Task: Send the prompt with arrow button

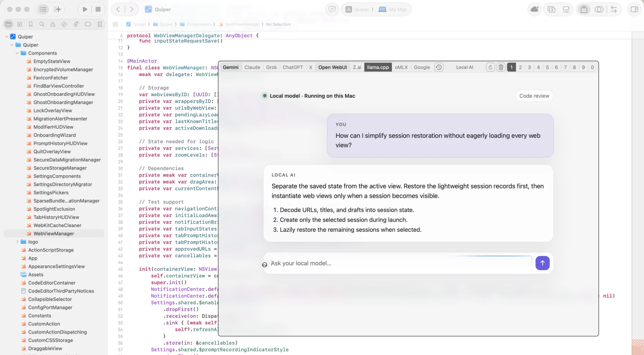Action: pyautogui.click(x=543, y=263)
